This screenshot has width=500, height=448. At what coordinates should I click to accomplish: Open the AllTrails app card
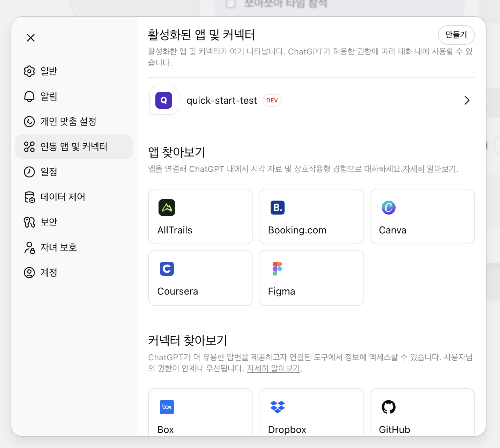[x=200, y=217]
